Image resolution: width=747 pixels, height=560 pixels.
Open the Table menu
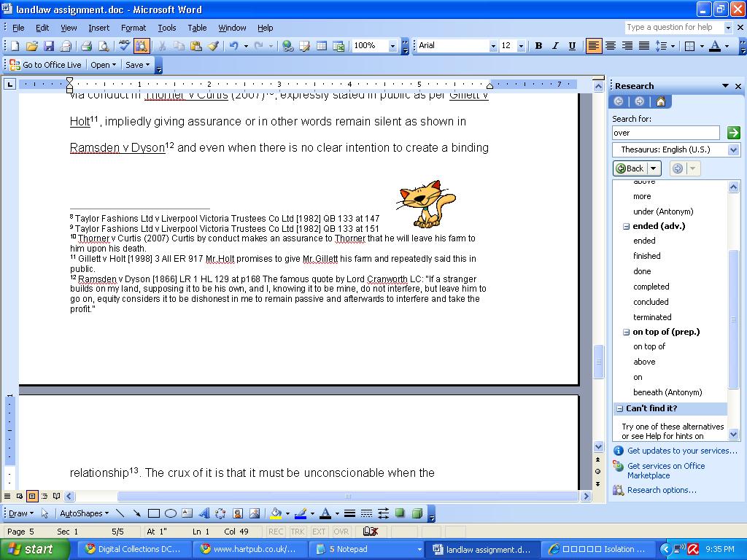coord(197,28)
